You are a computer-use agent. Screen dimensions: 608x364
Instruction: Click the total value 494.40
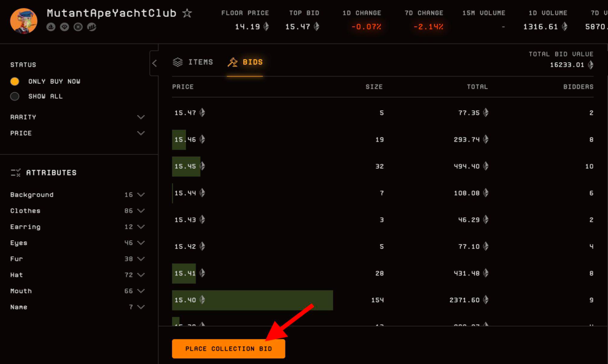tap(467, 167)
